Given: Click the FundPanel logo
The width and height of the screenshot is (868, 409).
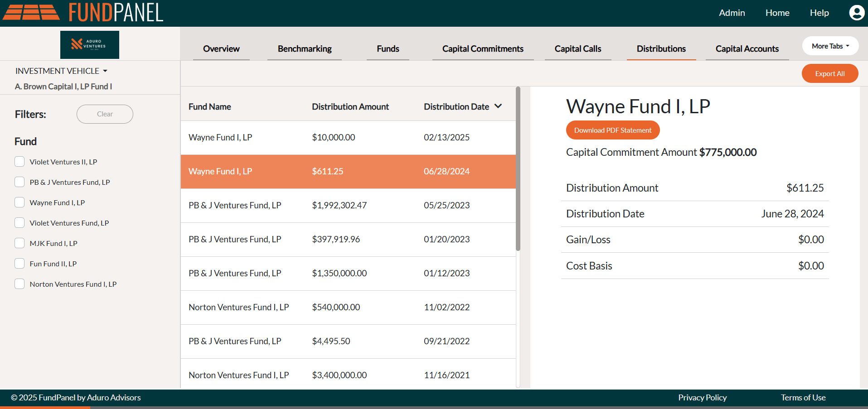Looking at the screenshot, I should 83,13.
